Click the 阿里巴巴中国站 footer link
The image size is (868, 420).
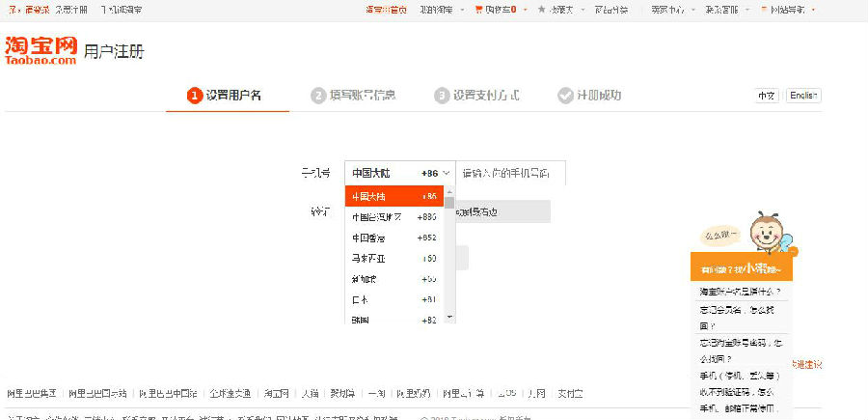168,394
